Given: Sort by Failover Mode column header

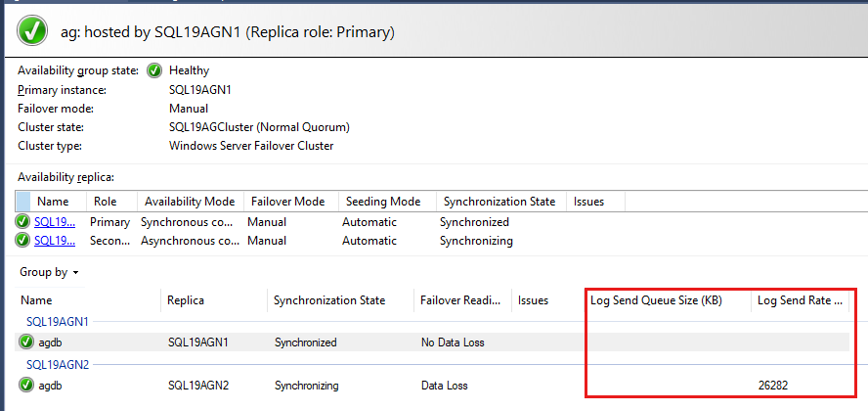Looking at the screenshot, I should 287,202.
